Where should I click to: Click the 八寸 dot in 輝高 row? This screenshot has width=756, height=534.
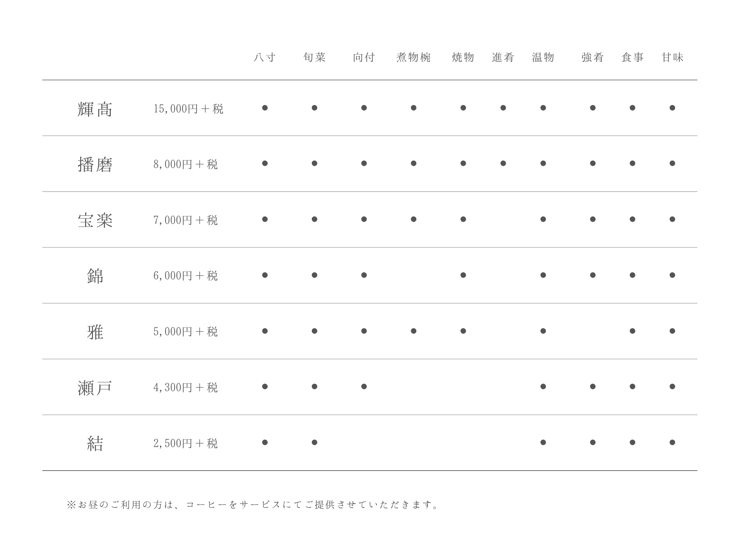coord(265,108)
